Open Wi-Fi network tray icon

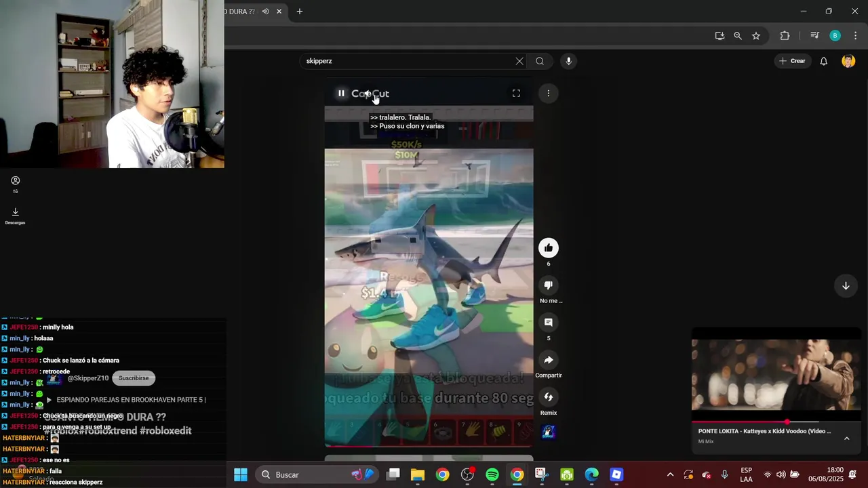coord(768,474)
